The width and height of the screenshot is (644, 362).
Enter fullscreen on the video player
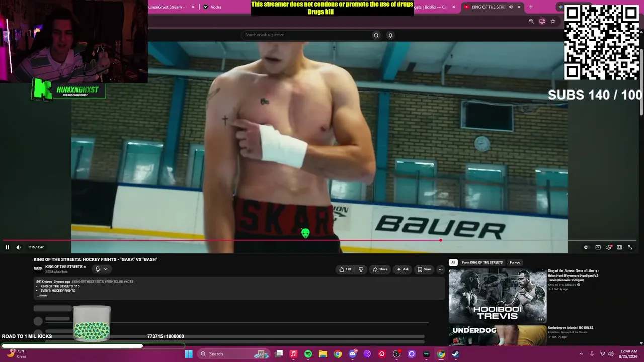point(630,247)
